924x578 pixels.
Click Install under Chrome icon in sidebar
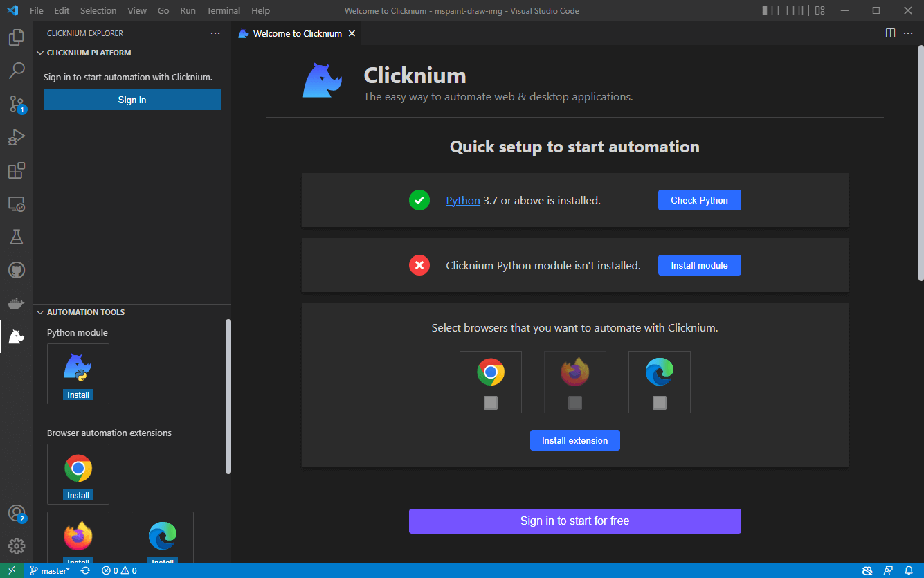[78, 495]
